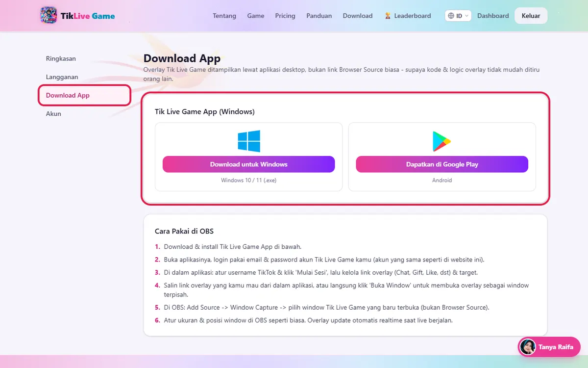The image size is (588, 368).
Task: Select Langganan in the sidebar
Action: (x=84, y=77)
